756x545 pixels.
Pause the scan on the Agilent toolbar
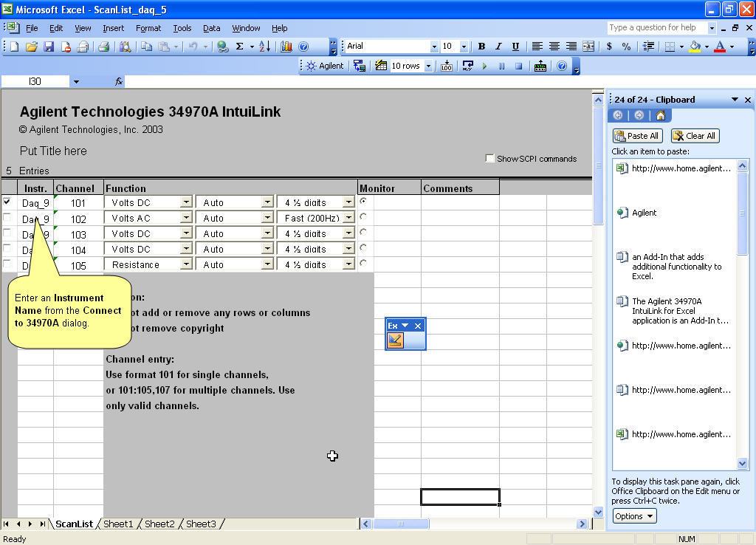[x=502, y=66]
